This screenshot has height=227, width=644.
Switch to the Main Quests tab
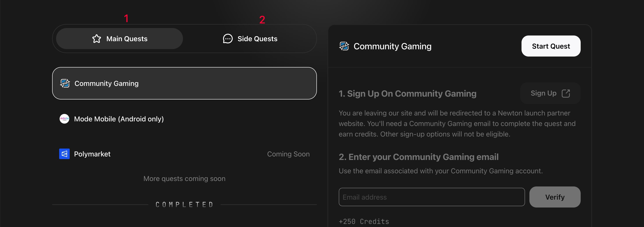[119, 39]
